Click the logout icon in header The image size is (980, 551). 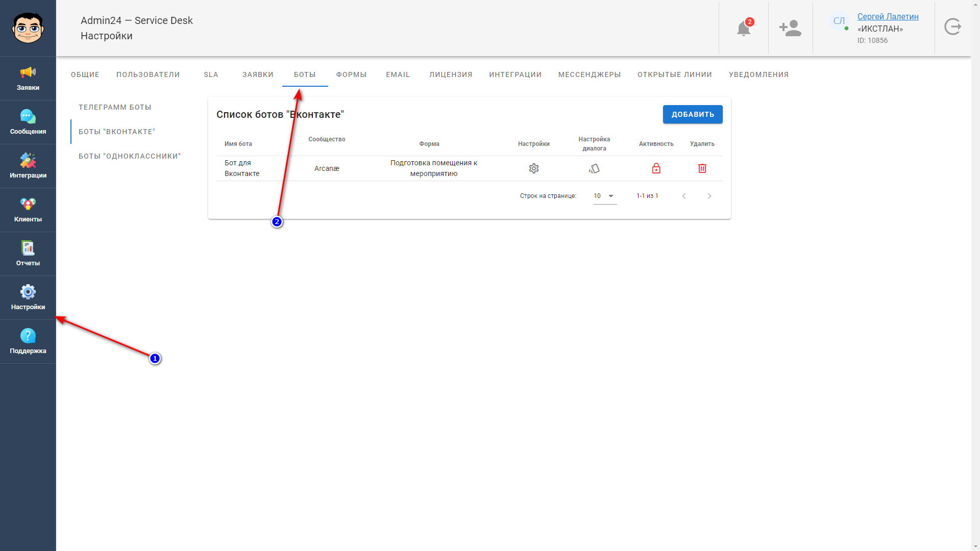tap(952, 27)
